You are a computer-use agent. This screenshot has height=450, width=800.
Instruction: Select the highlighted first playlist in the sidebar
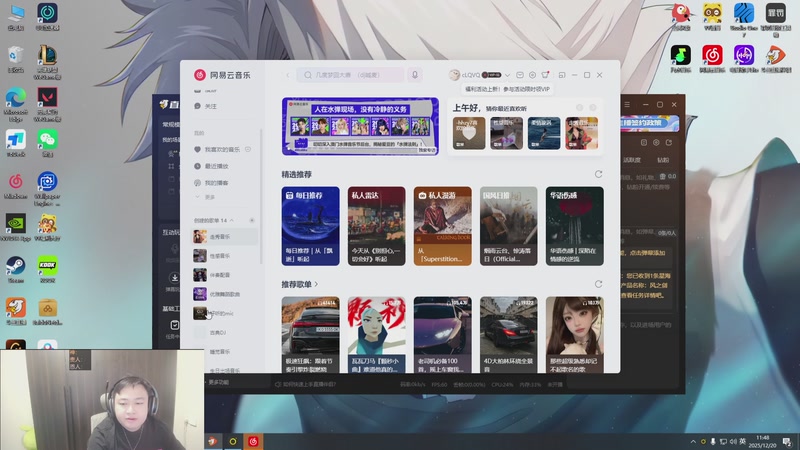tap(224, 237)
